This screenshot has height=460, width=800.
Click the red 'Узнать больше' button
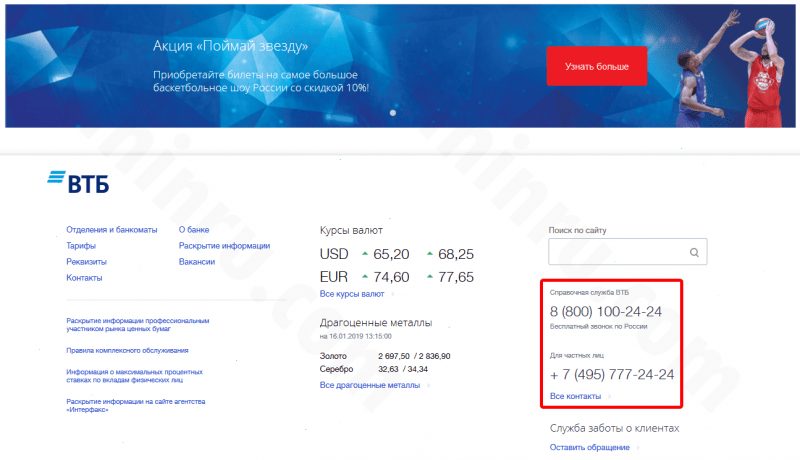(596, 66)
